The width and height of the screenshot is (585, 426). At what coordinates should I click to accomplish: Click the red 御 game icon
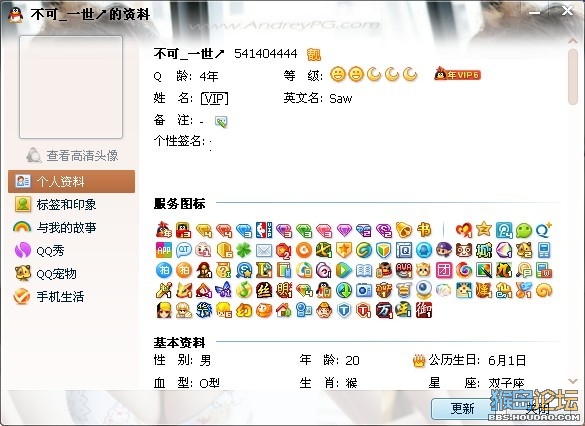pos(424,310)
